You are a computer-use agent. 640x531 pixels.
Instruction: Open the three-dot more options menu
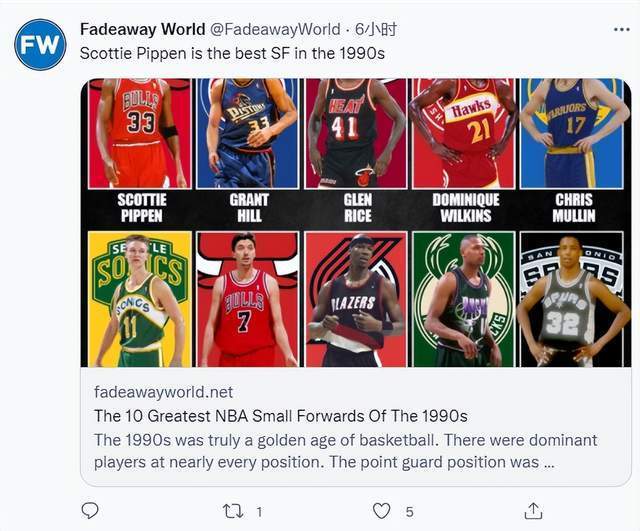point(622,29)
